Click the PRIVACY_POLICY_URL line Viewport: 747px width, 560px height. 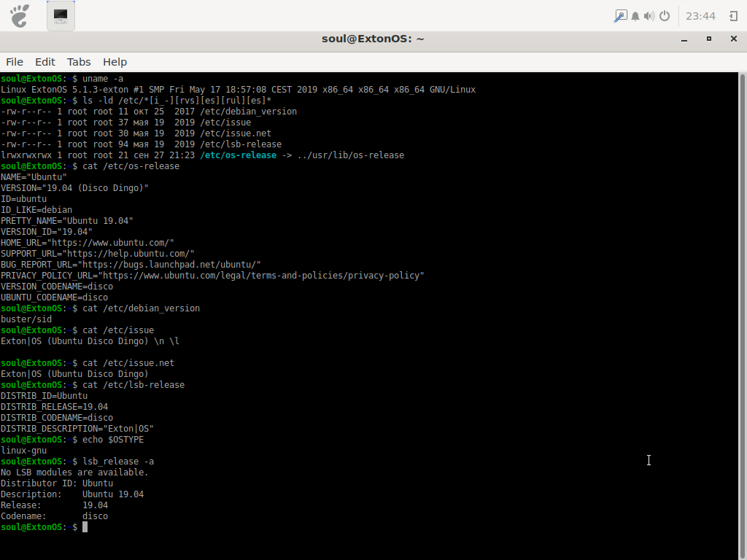[212, 276]
